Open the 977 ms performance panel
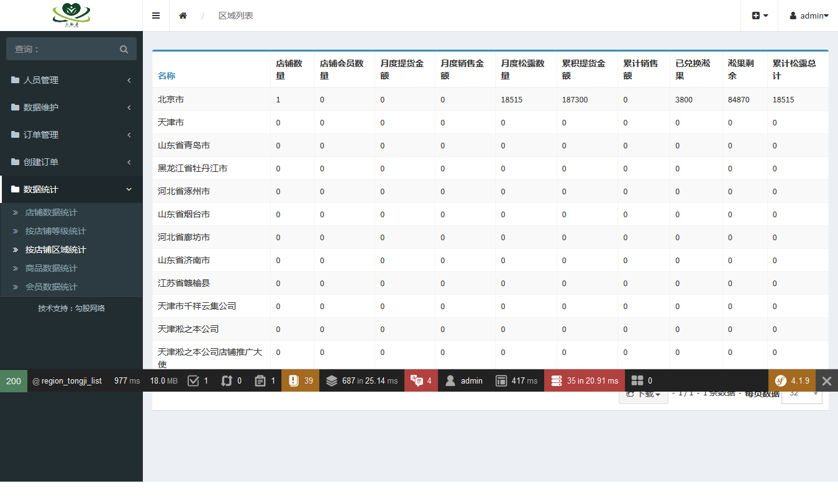Viewport: 838px width, 504px height. pos(127,380)
